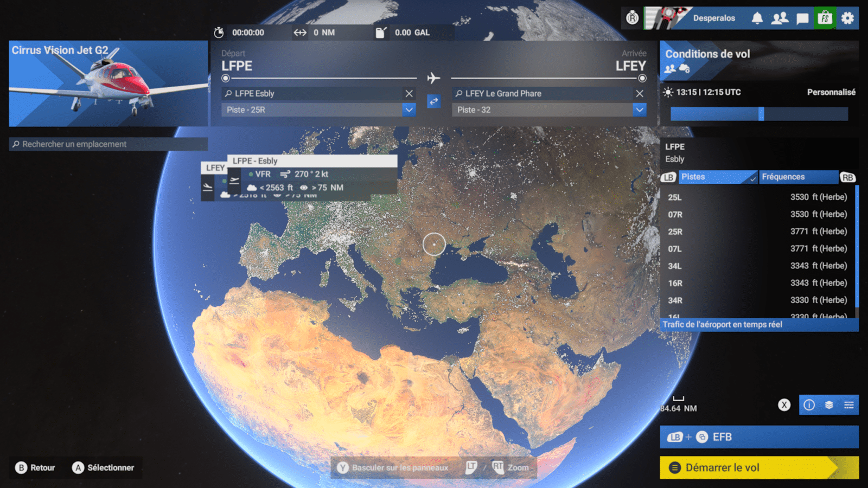Expand the Piste - 32 arrival dropdown
The image size is (868, 488).
640,110
